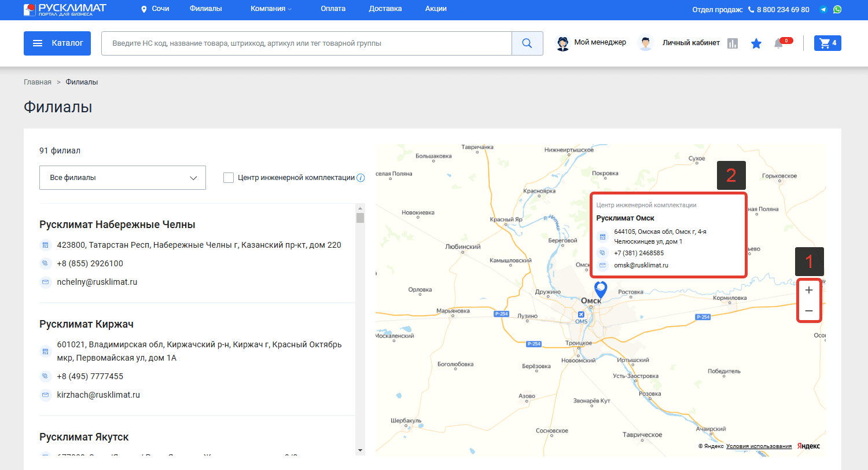Click 'Русклимат Омск' title in map popup
The image size is (868, 470).
click(x=625, y=218)
